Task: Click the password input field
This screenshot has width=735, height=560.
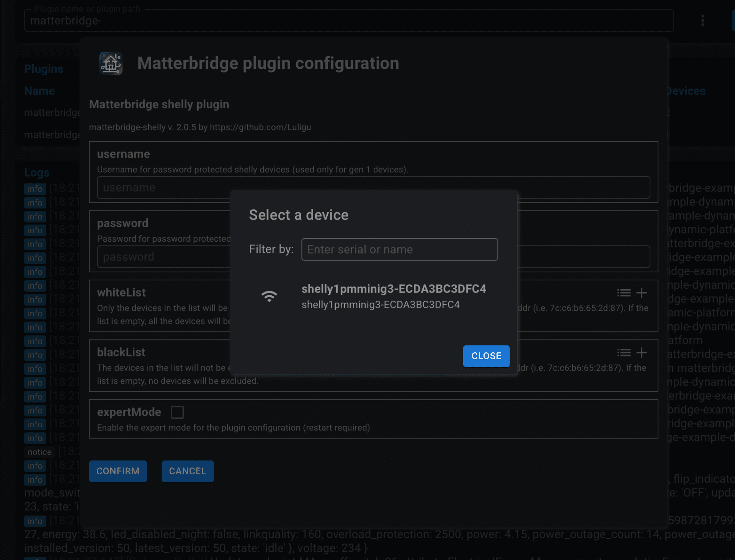Action: [373, 256]
